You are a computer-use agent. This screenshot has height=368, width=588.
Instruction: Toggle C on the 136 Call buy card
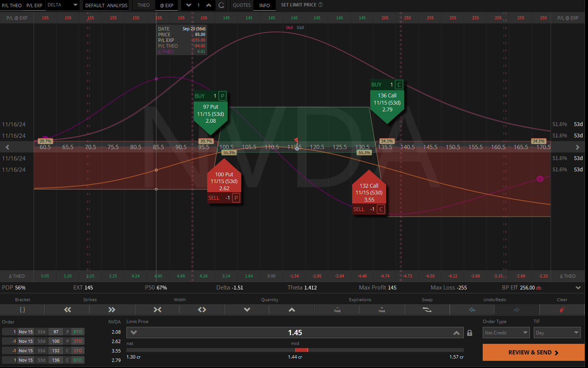[x=399, y=85]
